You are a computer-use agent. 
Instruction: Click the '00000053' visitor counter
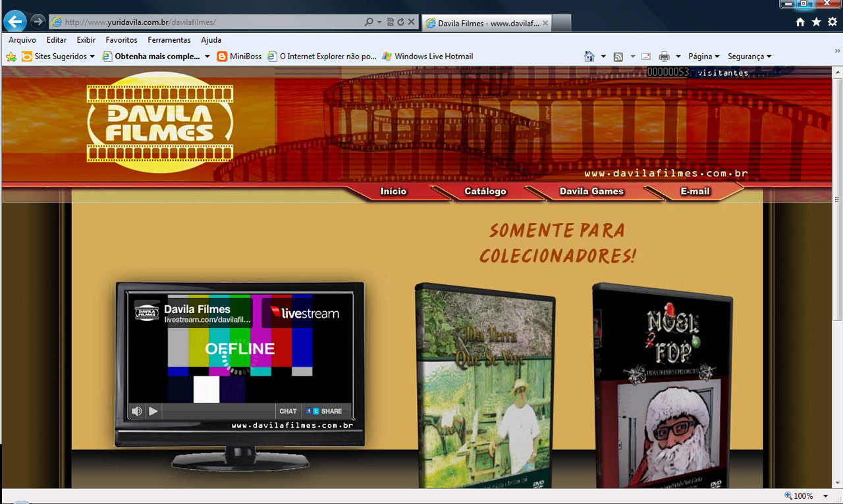coord(668,72)
